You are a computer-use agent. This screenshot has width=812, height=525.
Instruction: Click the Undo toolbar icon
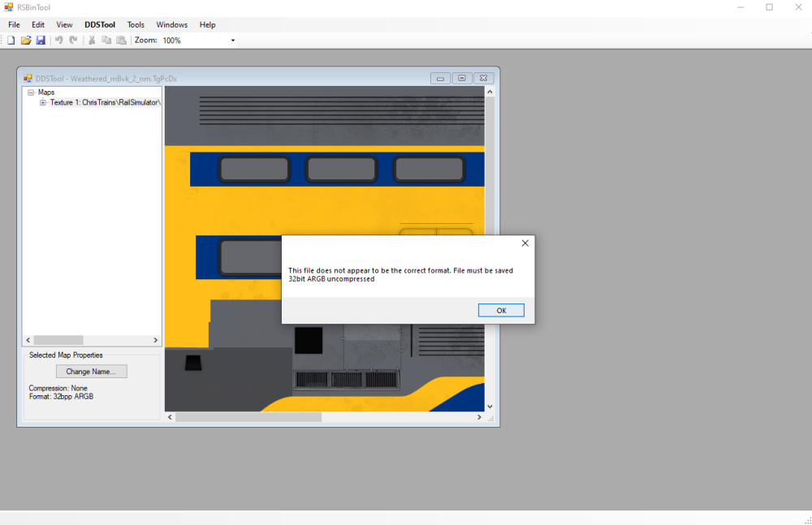tap(59, 41)
